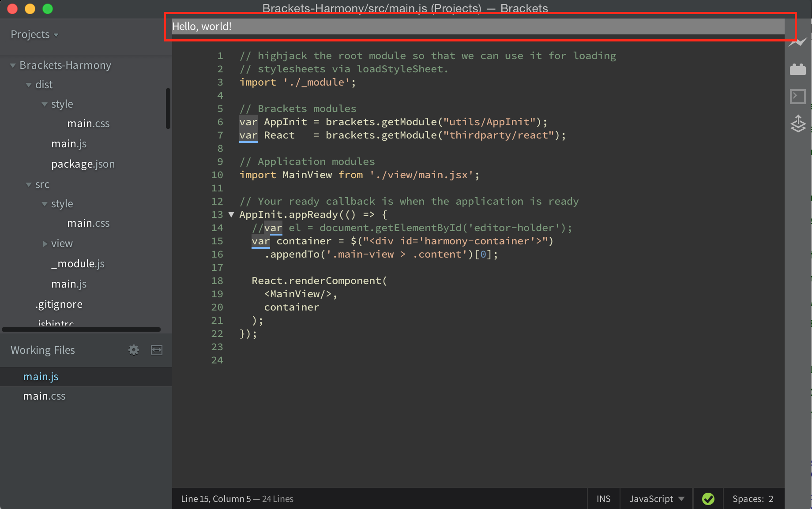Click the split view icon beside Working Files

click(157, 350)
